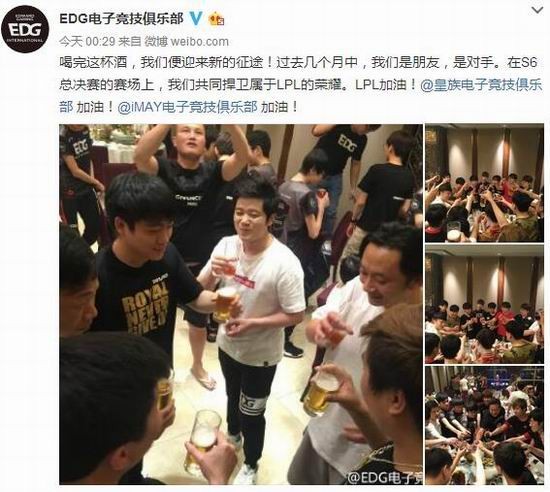550x492 pixels.
Task: Open EDG电子竞技俱乐部 account name
Action: pyautogui.click(x=121, y=19)
